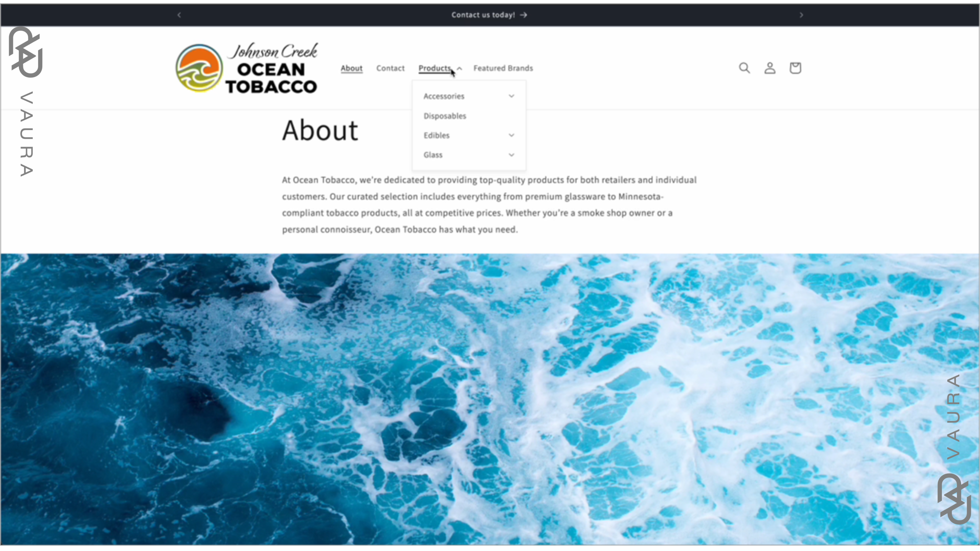Screen dimensions: 980x551
Task: Go to the About page link
Action: pyautogui.click(x=351, y=68)
